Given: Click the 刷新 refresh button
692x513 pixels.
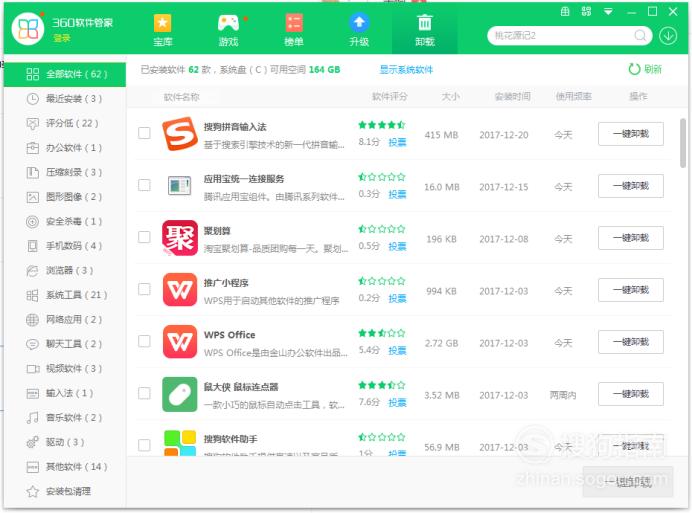Looking at the screenshot, I should (645, 69).
